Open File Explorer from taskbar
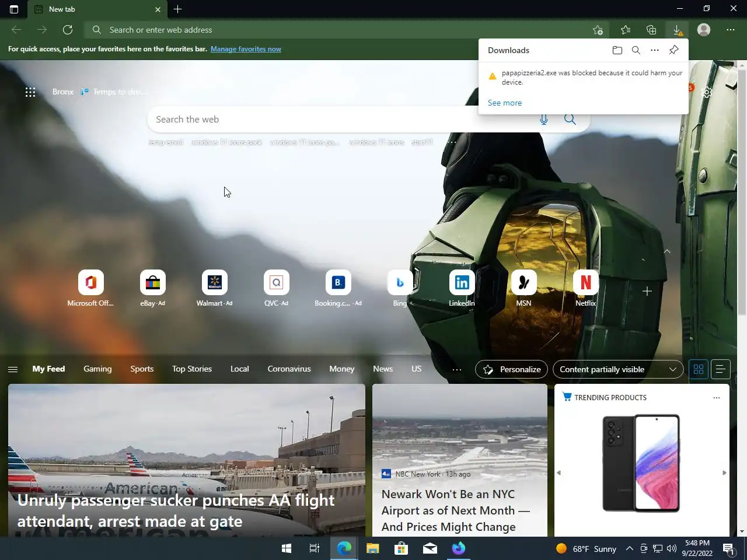Viewport: 747px width, 560px height. (x=373, y=548)
